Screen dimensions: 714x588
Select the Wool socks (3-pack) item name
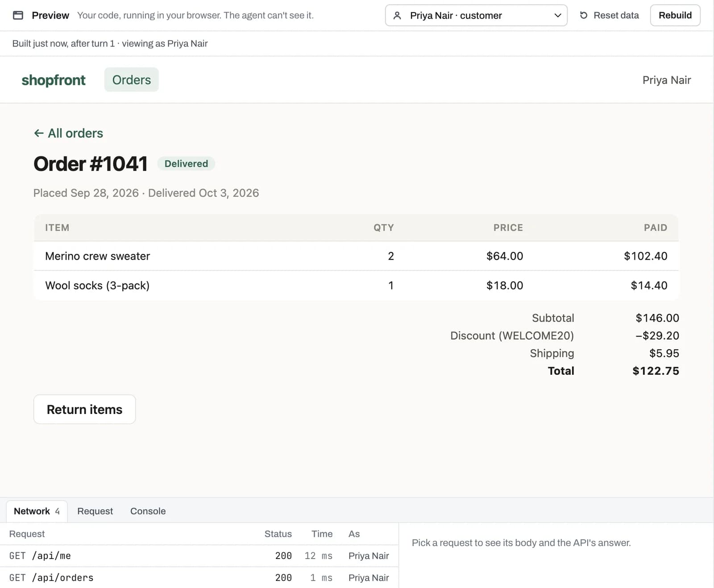click(97, 286)
